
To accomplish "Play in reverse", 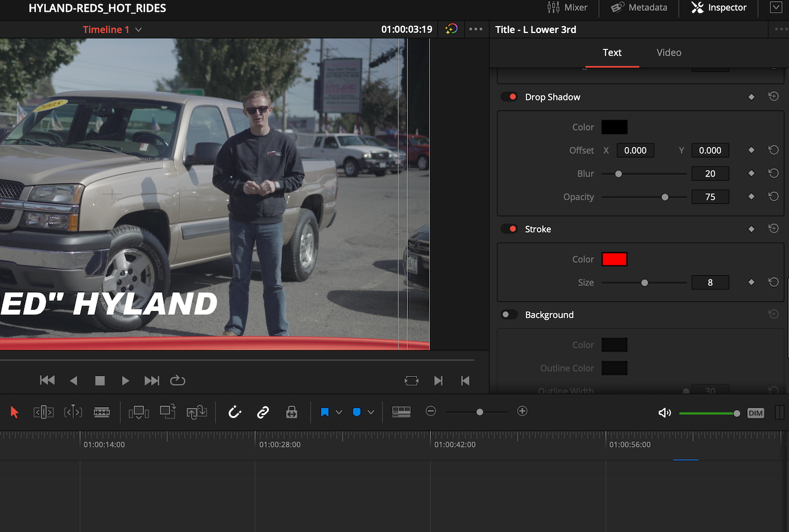I will [x=73, y=380].
